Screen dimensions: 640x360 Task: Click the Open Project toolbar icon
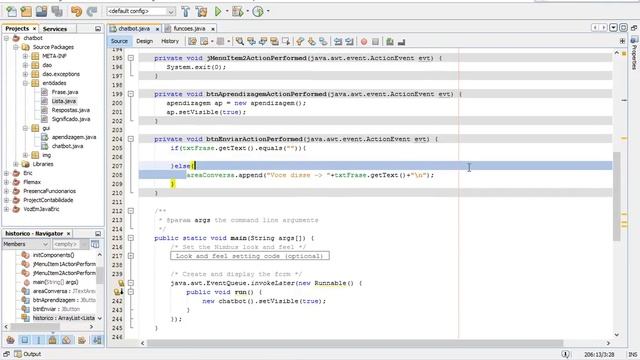click(41, 11)
